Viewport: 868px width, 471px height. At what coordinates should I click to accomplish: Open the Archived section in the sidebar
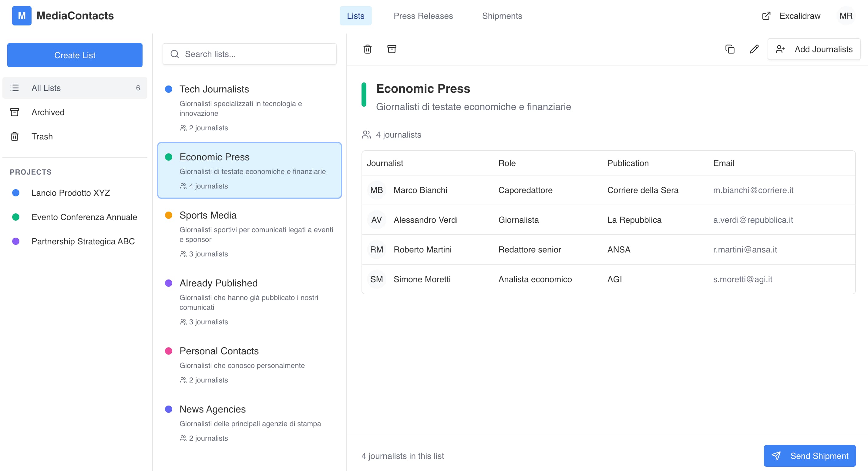pyautogui.click(x=48, y=112)
